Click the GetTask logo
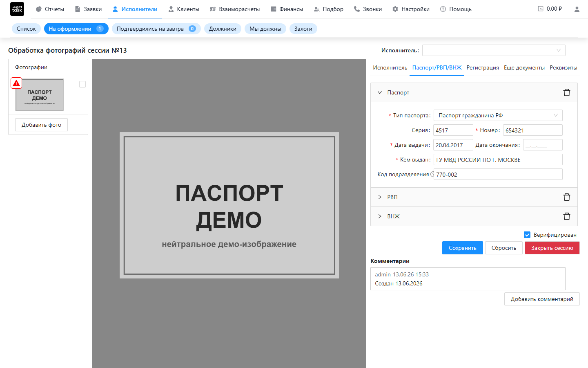This screenshot has height=368, width=588. pos(17,9)
